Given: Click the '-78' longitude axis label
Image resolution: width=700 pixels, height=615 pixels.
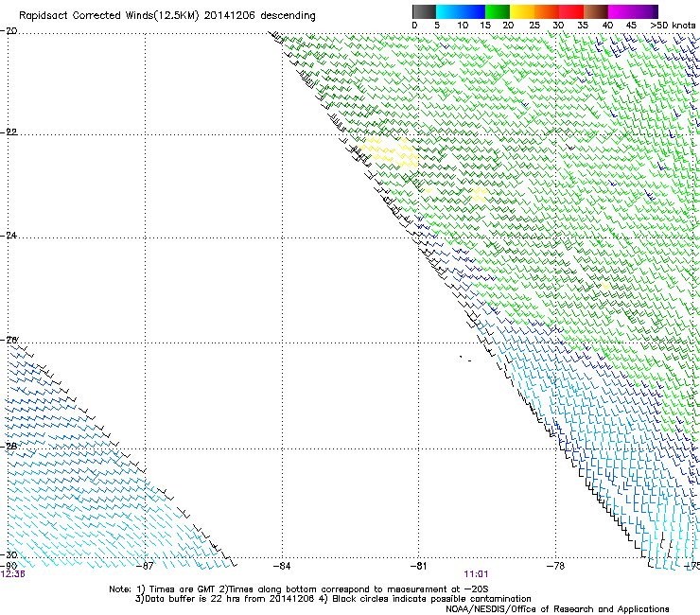Looking at the screenshot, I should click(x=556, y=566).
